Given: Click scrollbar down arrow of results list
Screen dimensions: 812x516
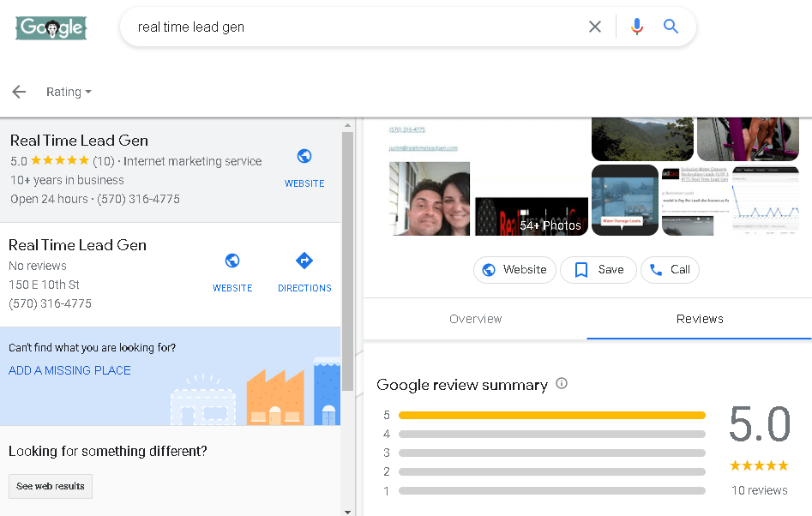Looking at the screenshot, I should [x=347, y=512].
